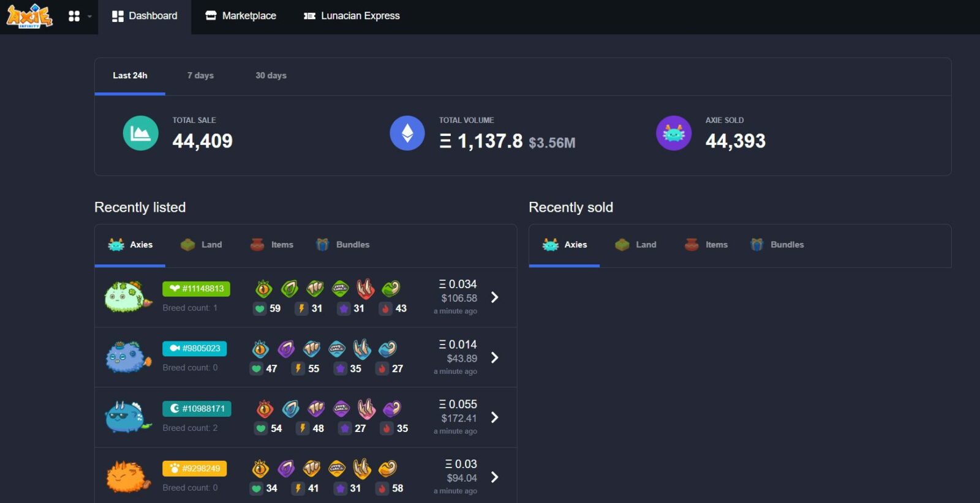Switch to the 7 days tab
This screenshot has height=503, width=980.
click(x=200, y=76)
